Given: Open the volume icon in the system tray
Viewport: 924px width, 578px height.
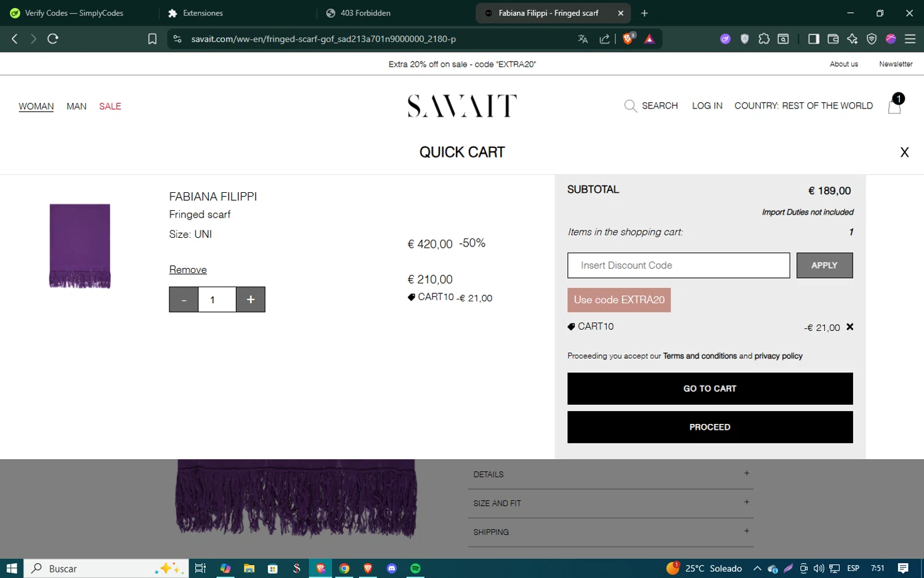Looking at the screenshot, I should pyautogui.click(x=819, y=568).
